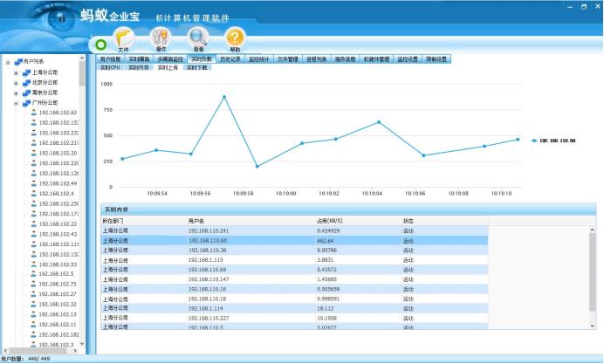This screenshot has height=364, width=604.
Task: Open the 操作 (Operations) toolbar icon
Action: [x=160, y=38]
